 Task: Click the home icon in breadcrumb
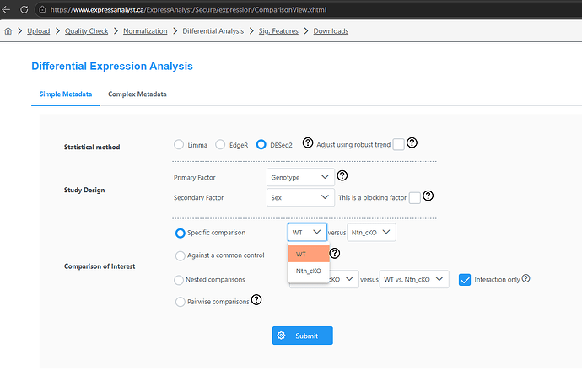[x=8, y=31]
